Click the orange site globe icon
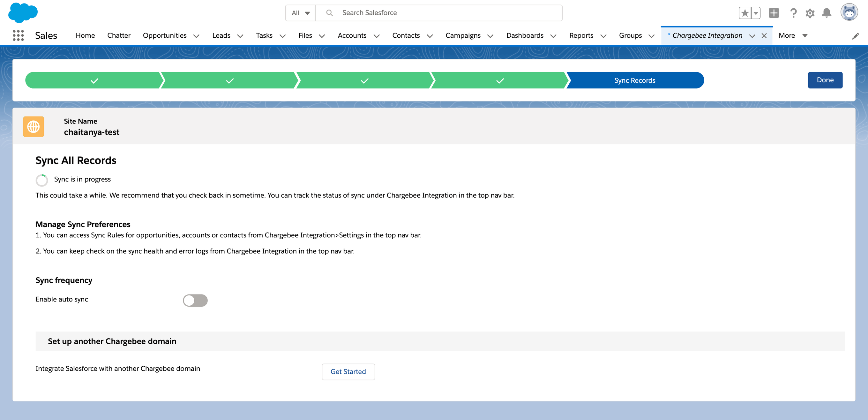The width and height of the screenshot is (868, 420). (x=34, y=127)
